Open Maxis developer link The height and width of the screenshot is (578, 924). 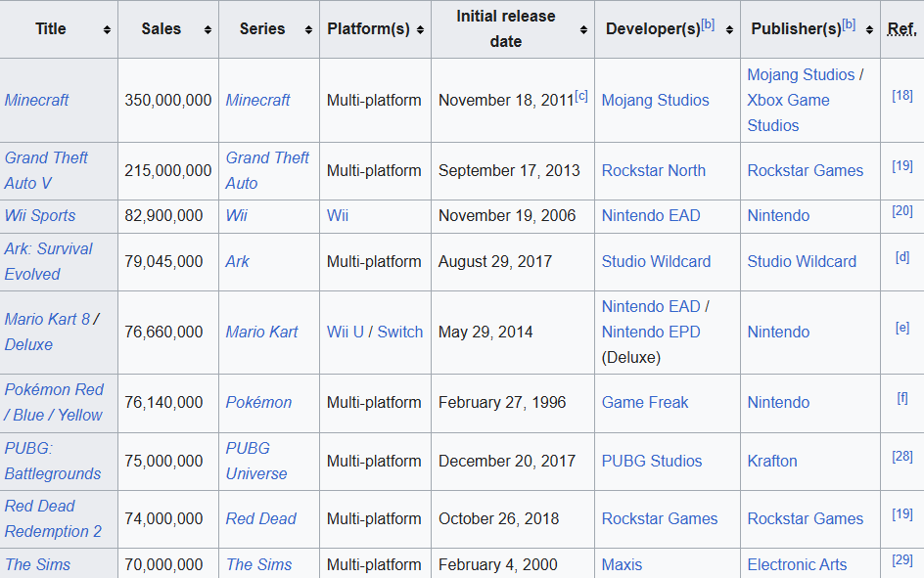point(622,564)
